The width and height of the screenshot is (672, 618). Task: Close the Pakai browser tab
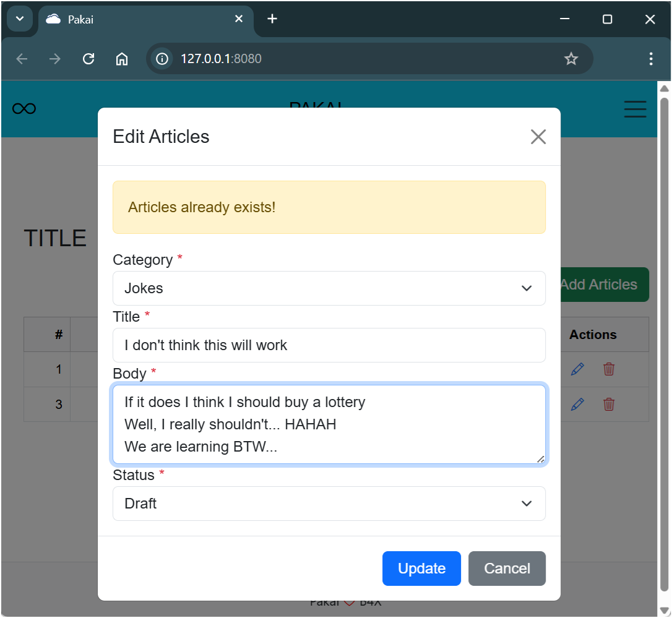coord(239,19)
